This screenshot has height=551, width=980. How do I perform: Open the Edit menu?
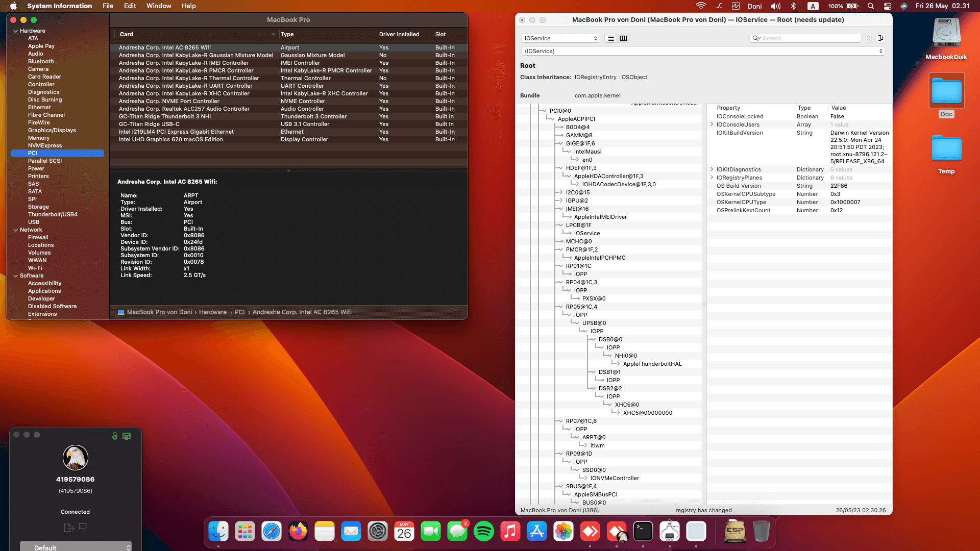point(130,6)
